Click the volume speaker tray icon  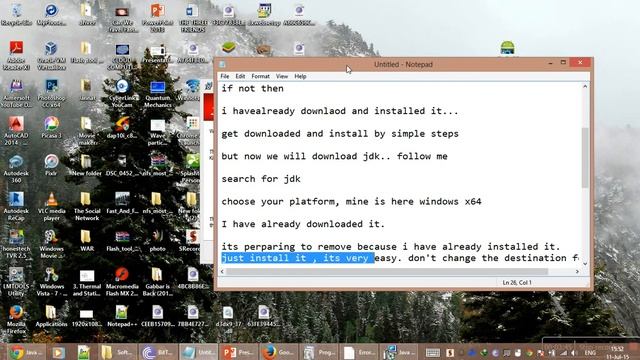[573, 353]
